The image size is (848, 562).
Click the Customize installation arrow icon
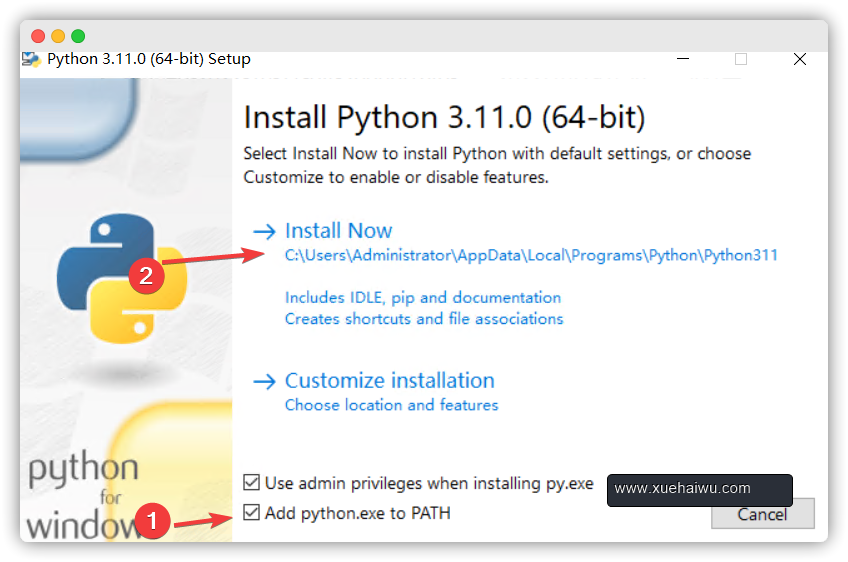(x=264, y=381)
